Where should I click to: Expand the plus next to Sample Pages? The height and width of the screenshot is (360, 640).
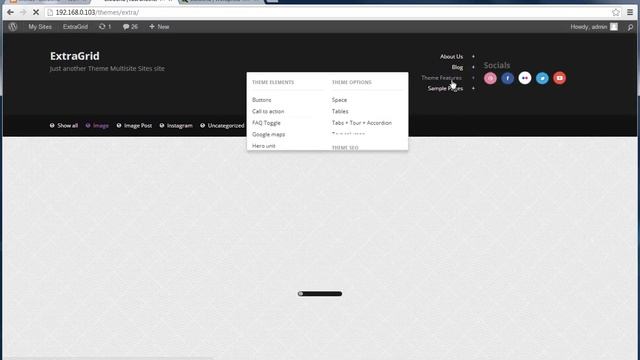point(473,89)
